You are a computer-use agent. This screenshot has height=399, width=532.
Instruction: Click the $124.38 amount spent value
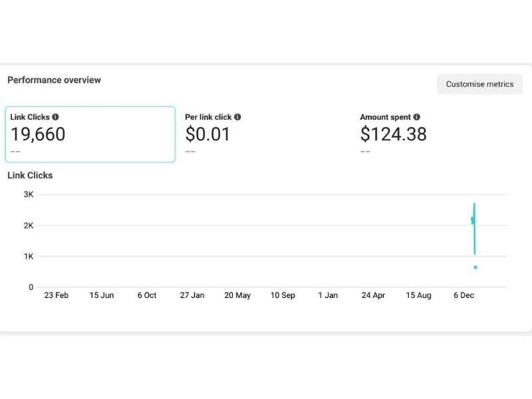click(x=393, y=134)
